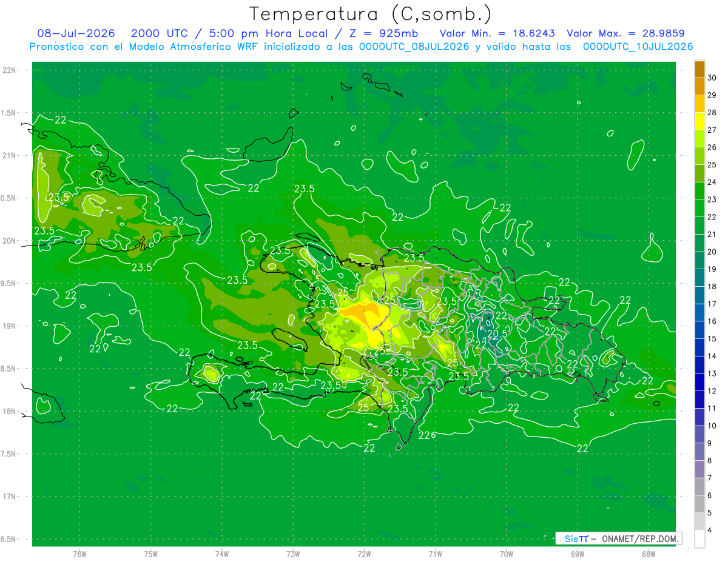Pick the gray swatch between 5 and 6
The image size is (728, 562).
click(x=699, y=504)
